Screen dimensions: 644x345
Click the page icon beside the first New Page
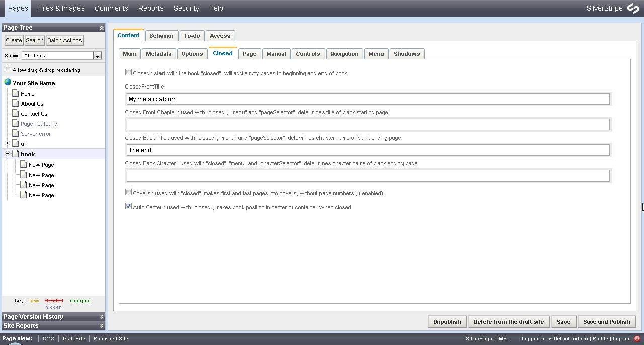pos(24,164)
